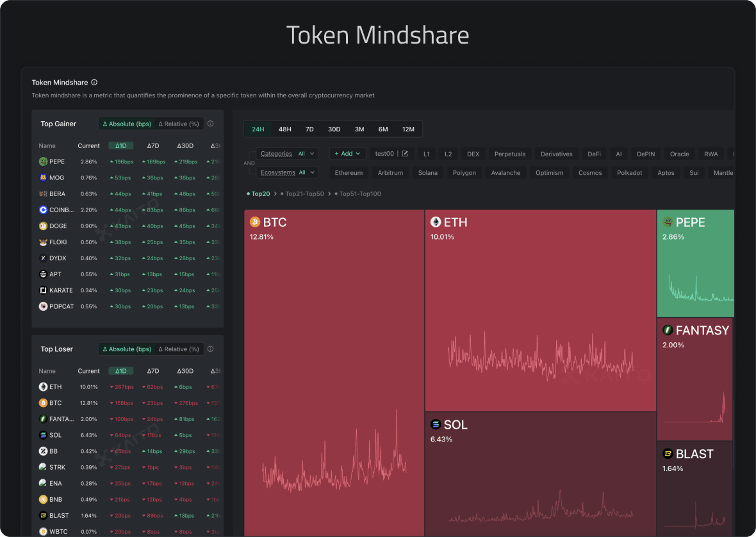Click the BTC icon in Top Loser list
Image resolution: width=756 pixels, height=537 pixels.
click(x=43, y=403)
